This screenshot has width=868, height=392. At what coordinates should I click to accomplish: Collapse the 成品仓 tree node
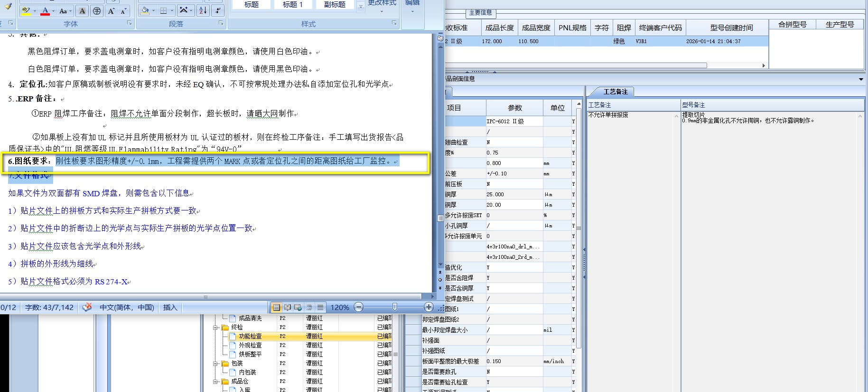coord(215,381)
